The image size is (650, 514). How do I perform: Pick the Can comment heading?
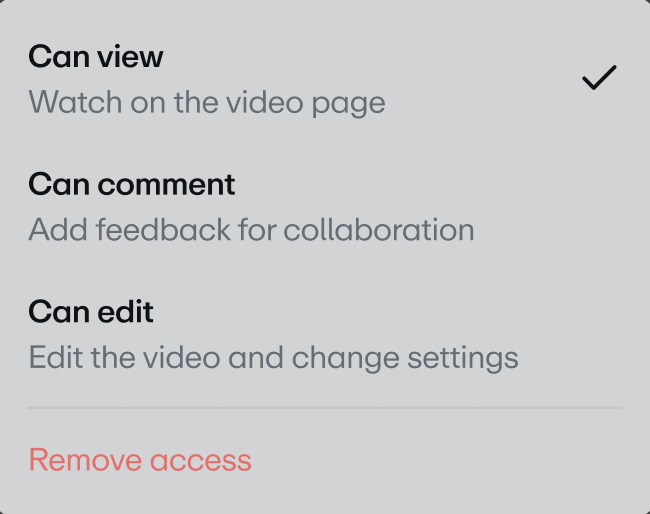132,185
